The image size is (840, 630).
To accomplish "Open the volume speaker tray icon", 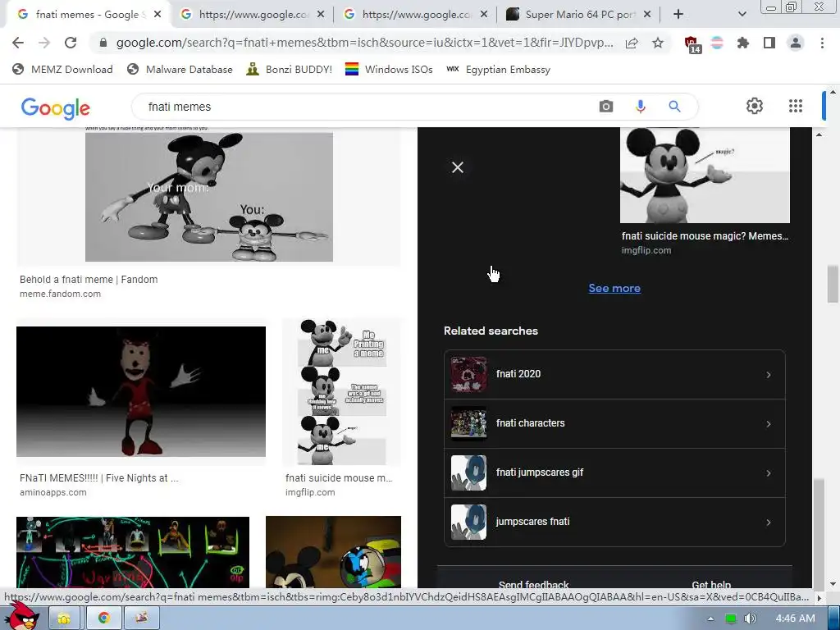I will coord(751,619).
